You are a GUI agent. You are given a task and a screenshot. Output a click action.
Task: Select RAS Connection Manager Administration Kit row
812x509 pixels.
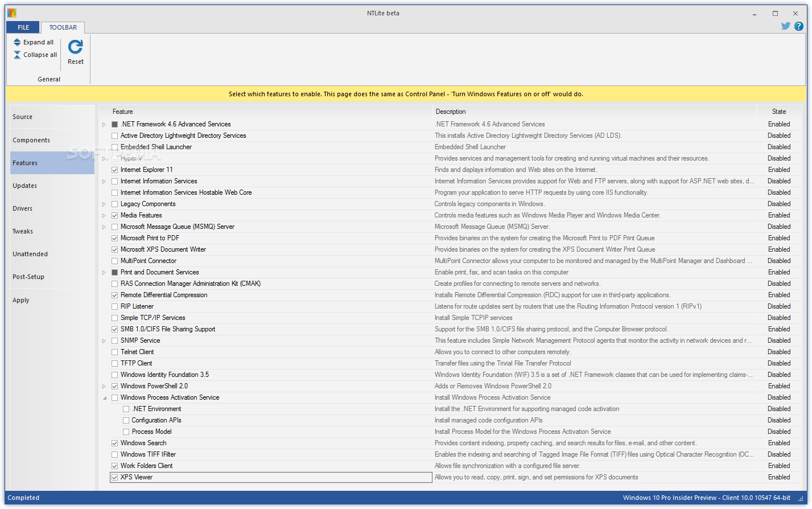pyautogui.click(x=450, y=284)
